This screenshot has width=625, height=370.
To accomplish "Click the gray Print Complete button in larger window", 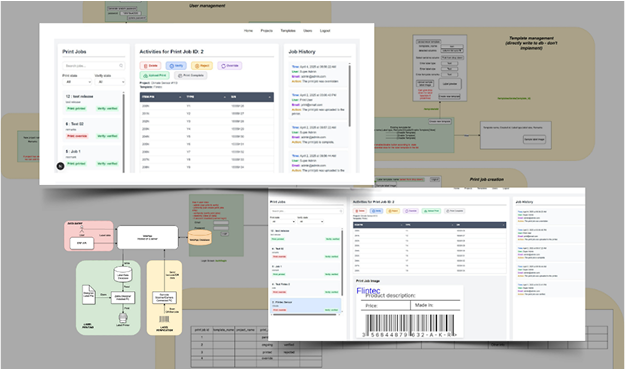I will point(191,75).
